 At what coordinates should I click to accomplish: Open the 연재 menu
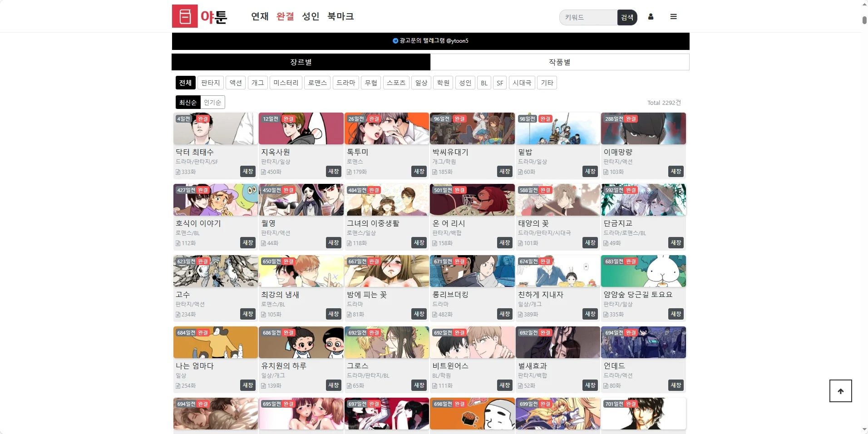[x=260, y=16]
